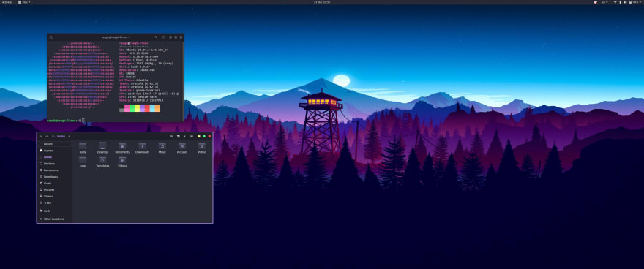Open the clock and calendar in top bar

click(x=322, y=2)
